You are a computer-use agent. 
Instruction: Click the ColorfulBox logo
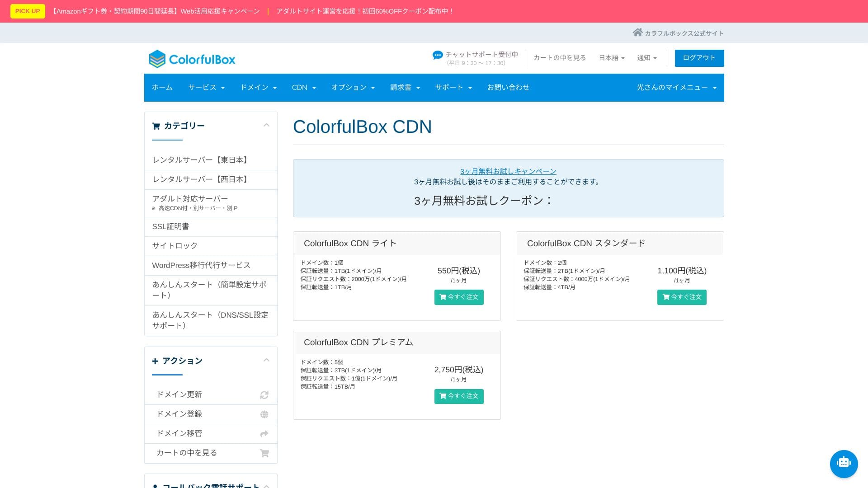192,59
